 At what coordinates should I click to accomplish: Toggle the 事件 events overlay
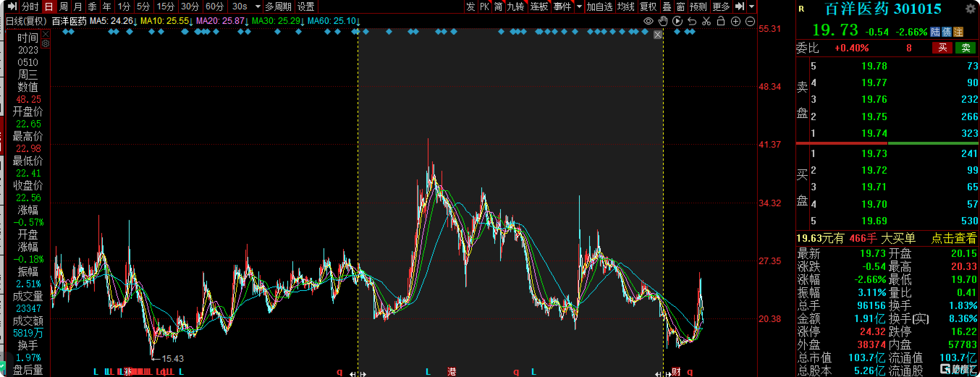[x=562, y=6]
